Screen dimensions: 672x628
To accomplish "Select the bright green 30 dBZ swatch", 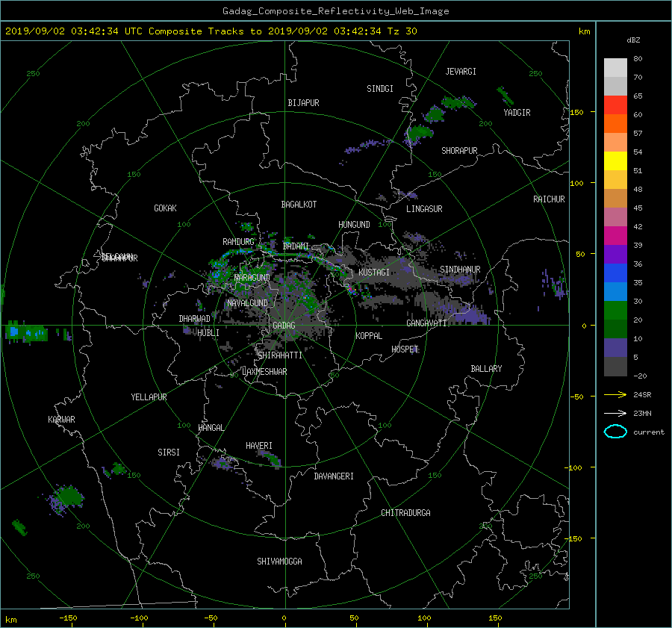I will [615, 310].
